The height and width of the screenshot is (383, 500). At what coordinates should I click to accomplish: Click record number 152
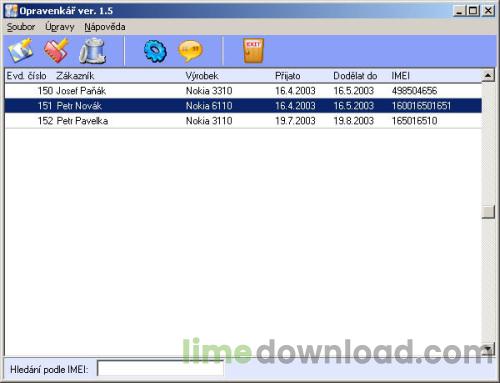[45, 121]
